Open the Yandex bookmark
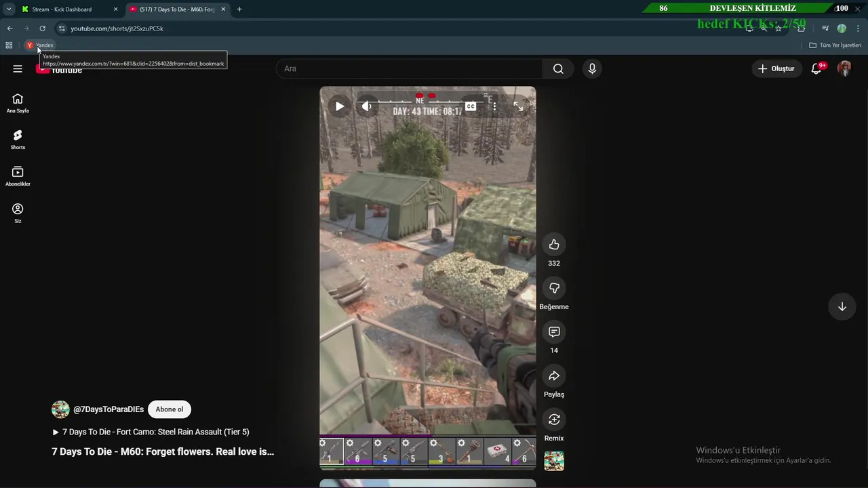This screenshot has height=488, width=868. pos(39,45)
